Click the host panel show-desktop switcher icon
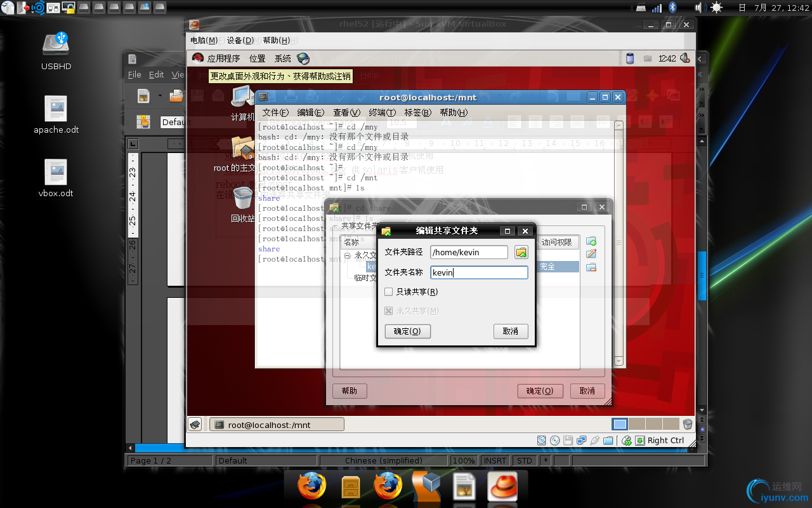 (x=53, y=8)
